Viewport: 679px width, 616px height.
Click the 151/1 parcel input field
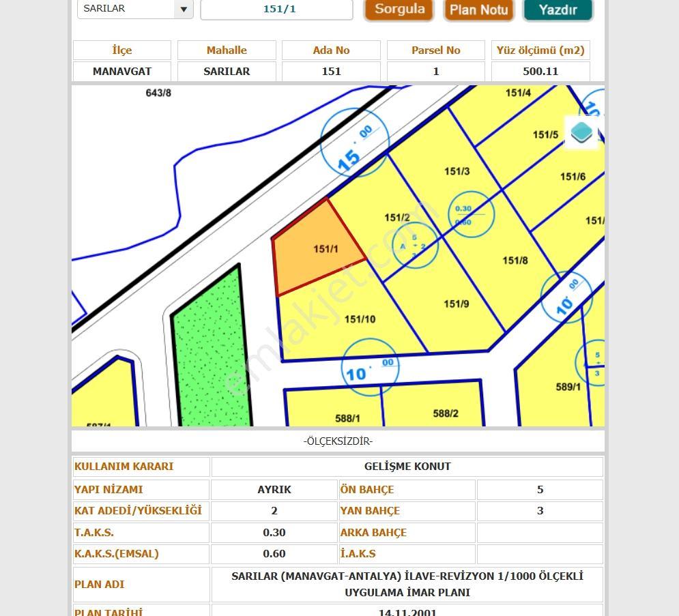click(276, 9)
